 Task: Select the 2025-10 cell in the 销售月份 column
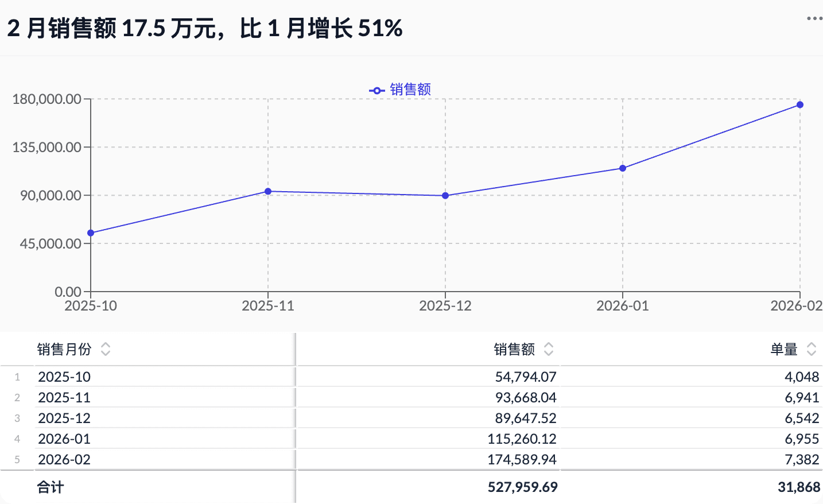point(64,377)
